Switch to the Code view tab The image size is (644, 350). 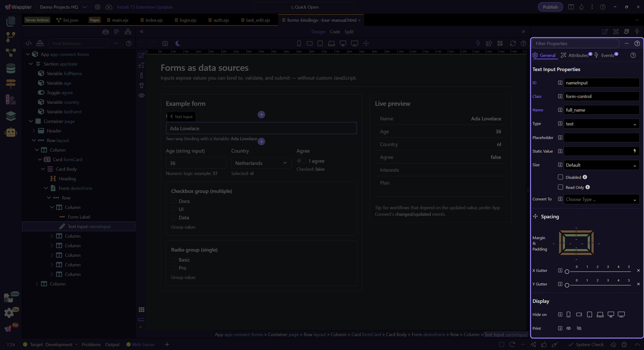pos(334,32)
